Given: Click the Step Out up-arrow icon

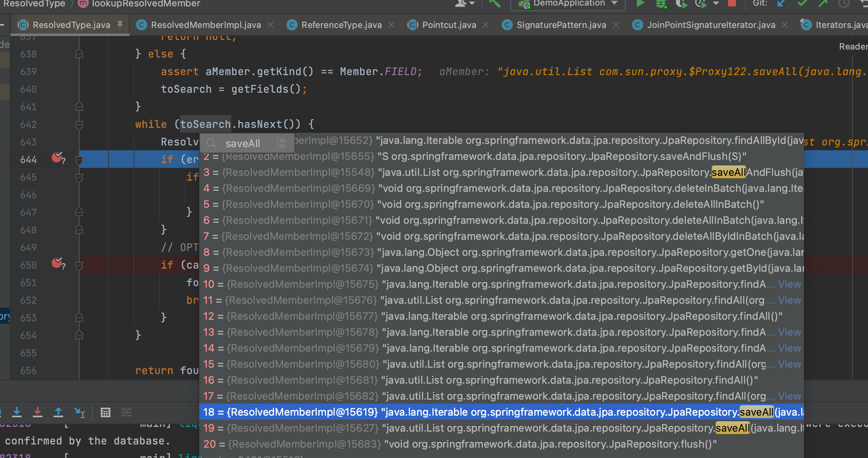Looking at the screenshot, I should coord(58,412).
